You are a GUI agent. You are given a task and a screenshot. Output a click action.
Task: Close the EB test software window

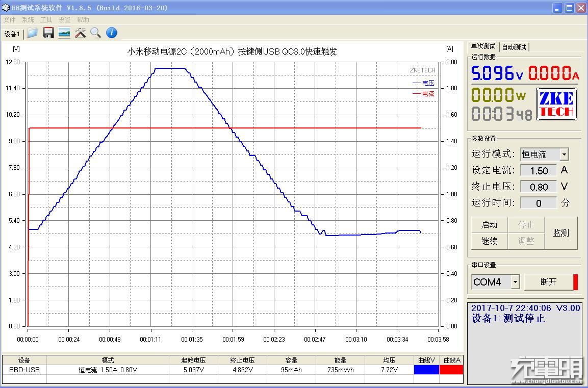[581, 8]
